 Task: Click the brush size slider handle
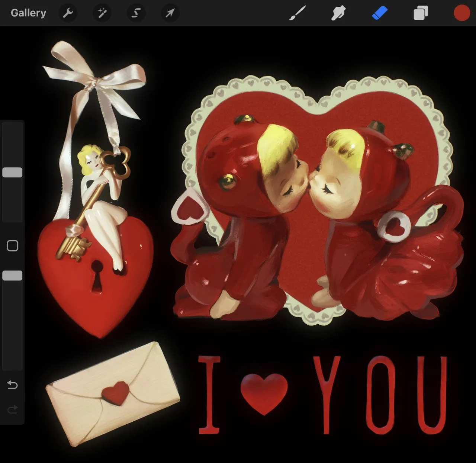(x=12, y=173)
